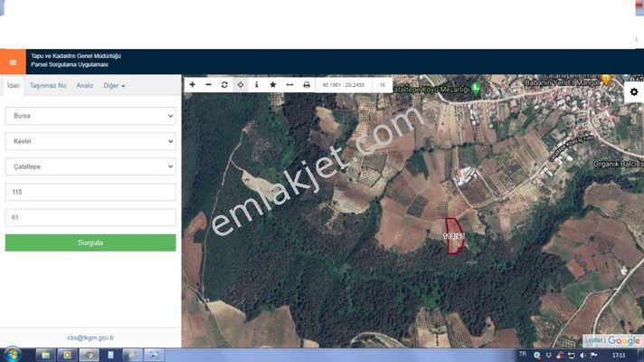
Task: Zoom in with the plus tool
Action: [x=193, y=85]
